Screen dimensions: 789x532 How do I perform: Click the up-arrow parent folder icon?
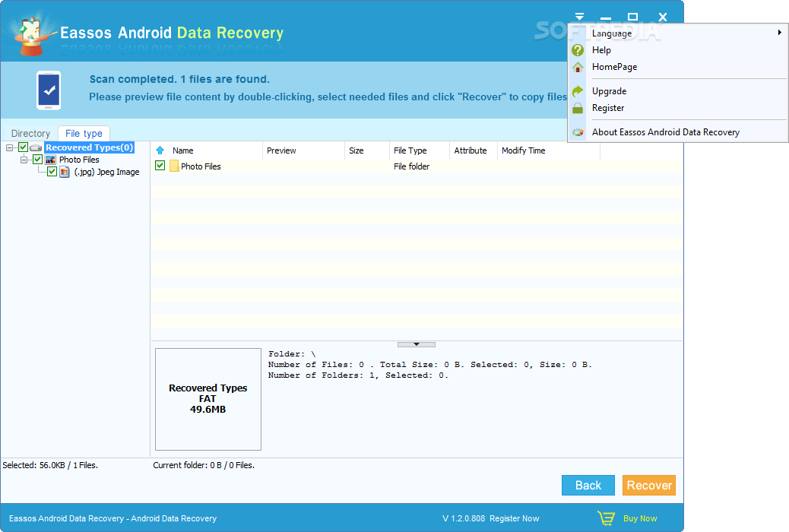(x=160, y=150)
